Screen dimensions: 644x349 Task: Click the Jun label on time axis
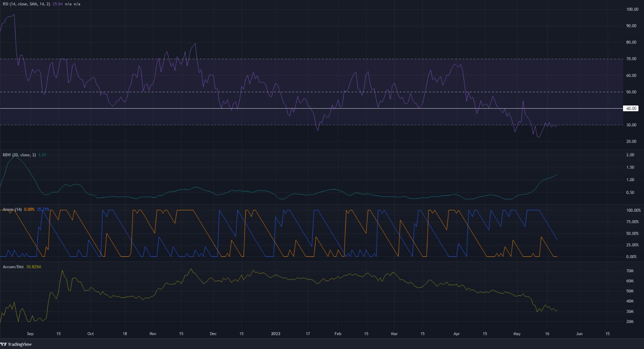579,334
